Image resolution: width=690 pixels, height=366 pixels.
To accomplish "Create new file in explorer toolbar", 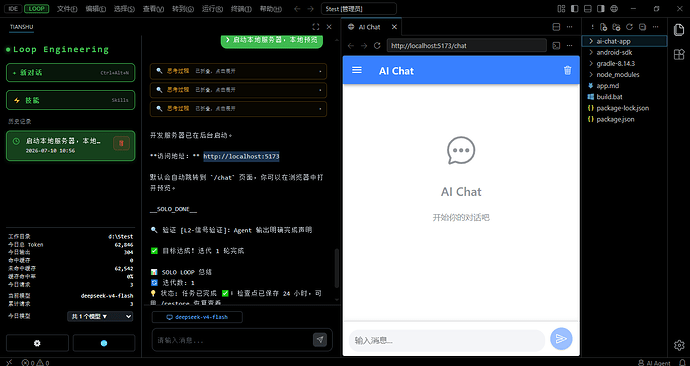I will click(x=603, y=27).
